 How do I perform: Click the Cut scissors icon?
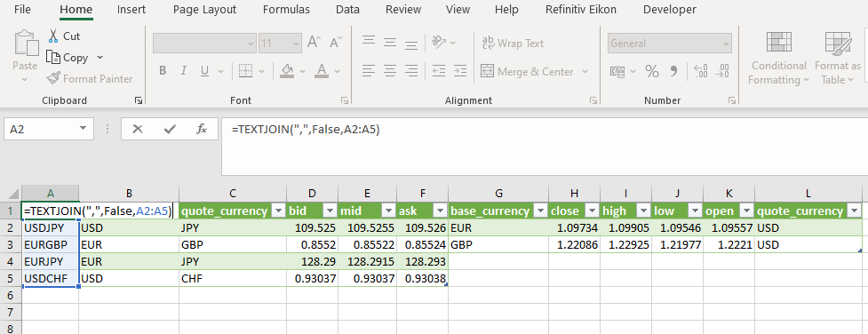coord(53,36)
